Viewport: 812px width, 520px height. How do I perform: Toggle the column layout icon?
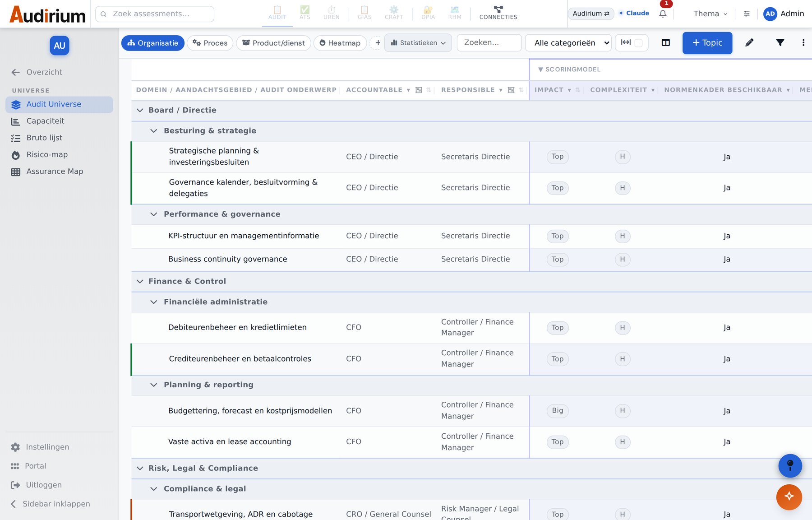coord(665,43)
